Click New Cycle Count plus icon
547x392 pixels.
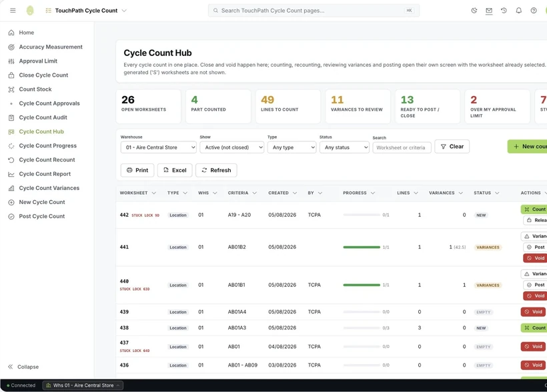(x=11, y=202)
